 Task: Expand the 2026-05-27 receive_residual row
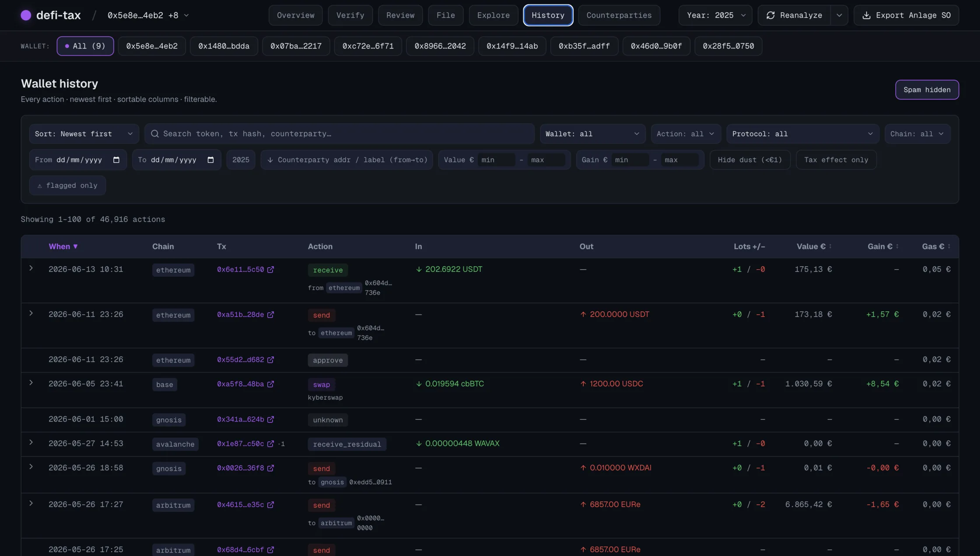[31, 443]
